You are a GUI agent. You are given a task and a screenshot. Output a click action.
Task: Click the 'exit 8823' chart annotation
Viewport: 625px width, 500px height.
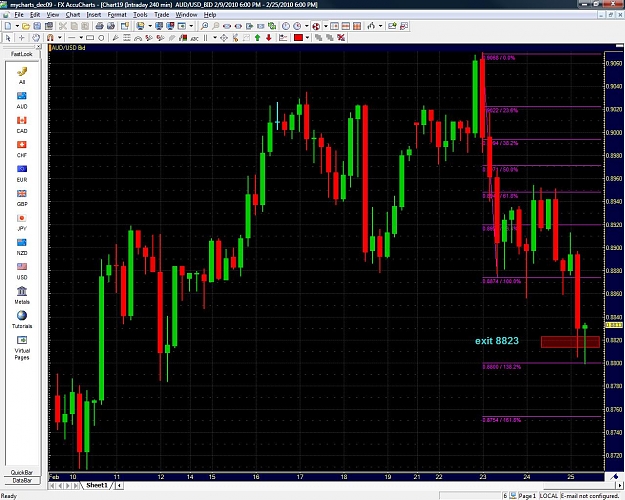pyautogui.click(x=497, y=341)
